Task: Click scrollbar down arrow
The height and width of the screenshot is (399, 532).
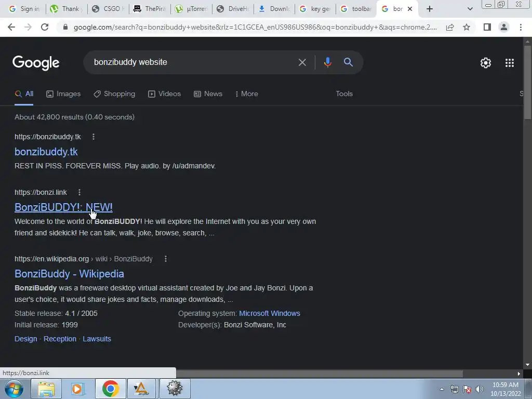Action: click(527, 365)
